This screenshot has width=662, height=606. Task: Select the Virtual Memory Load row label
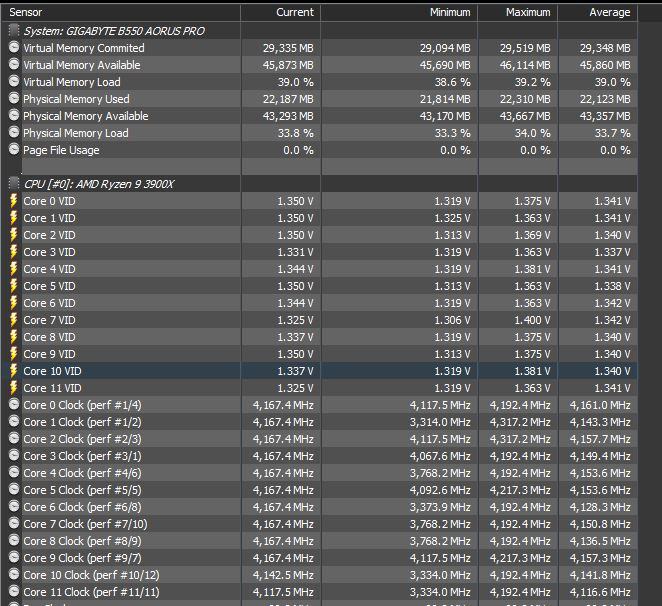[x=72, y=82]
